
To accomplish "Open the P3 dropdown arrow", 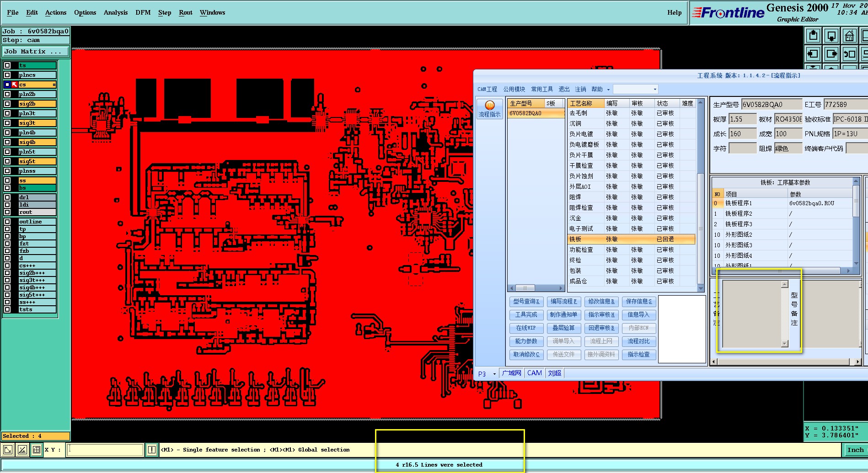I will point(494,374).
